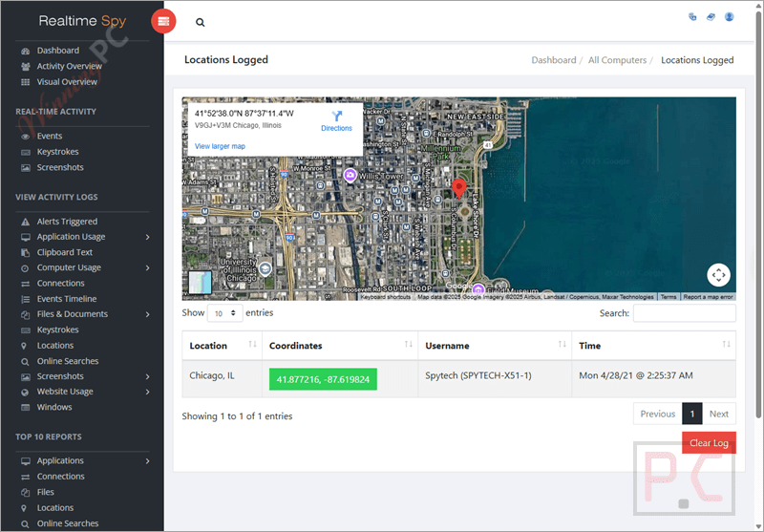The height and width of the screenshot is (532, 764).
Task: Click University of Illinois Chicago marker
Action: pyautogui.click(x=265, y=269)
